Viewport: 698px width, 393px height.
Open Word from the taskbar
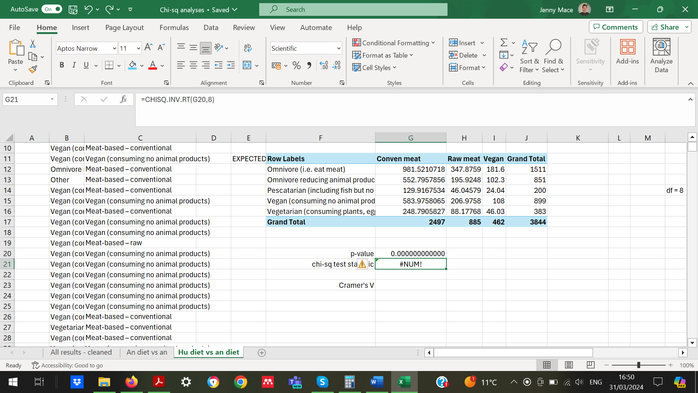click(377, 382)
